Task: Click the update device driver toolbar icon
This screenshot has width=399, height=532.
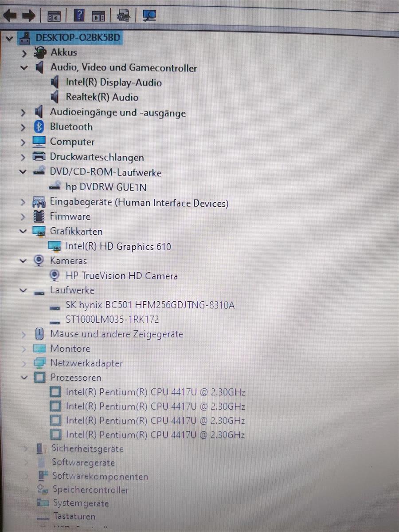Action: point(123,16)
